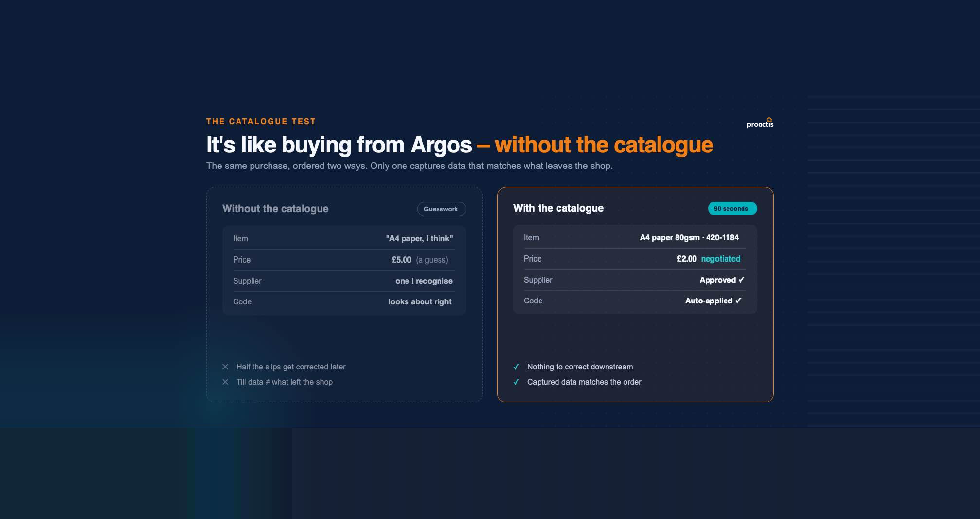Click the X icon beside 'Till data ≠ what left the shop'

[225, 382]
